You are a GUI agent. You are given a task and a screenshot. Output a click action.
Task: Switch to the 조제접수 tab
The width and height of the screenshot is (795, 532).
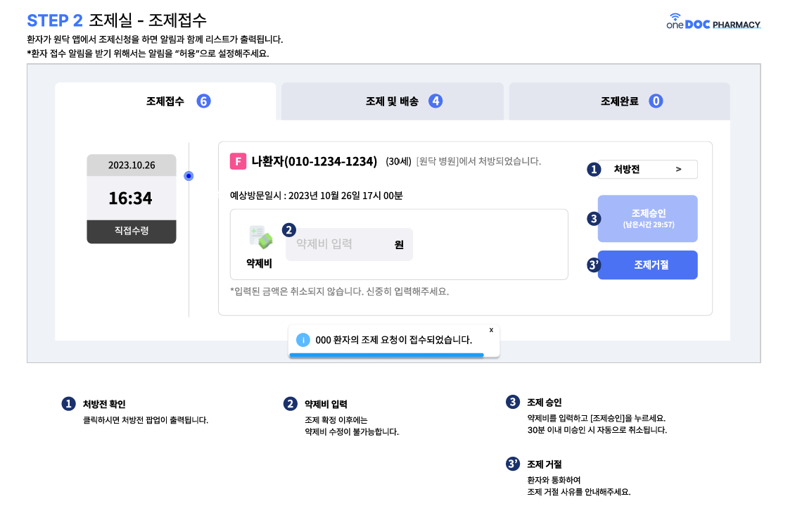pos(165,101)
